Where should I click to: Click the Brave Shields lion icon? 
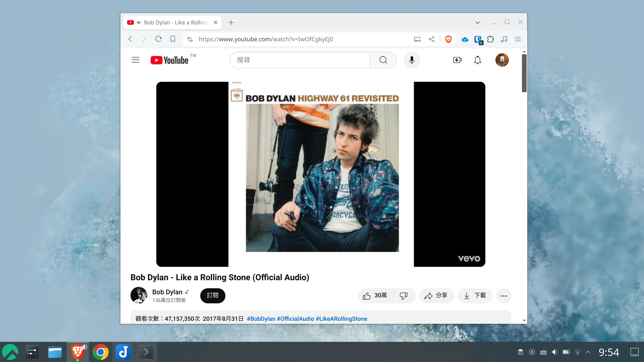click(x=448, y=39)
